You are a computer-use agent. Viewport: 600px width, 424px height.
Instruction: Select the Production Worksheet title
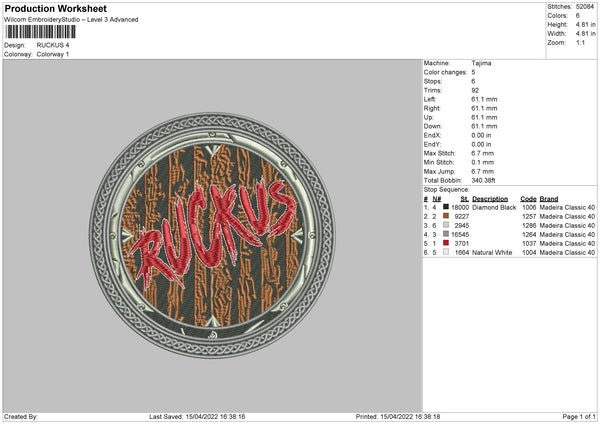pyautogui.click(x=55, y=9)
